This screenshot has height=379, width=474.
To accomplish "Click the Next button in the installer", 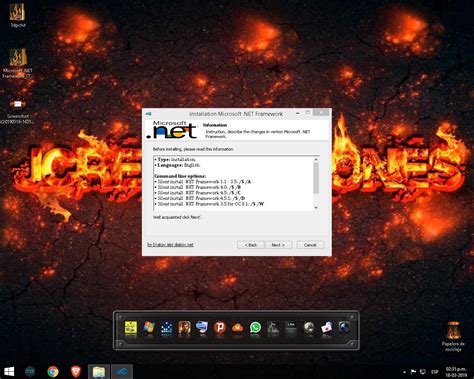I will click(x=278, y=245).
